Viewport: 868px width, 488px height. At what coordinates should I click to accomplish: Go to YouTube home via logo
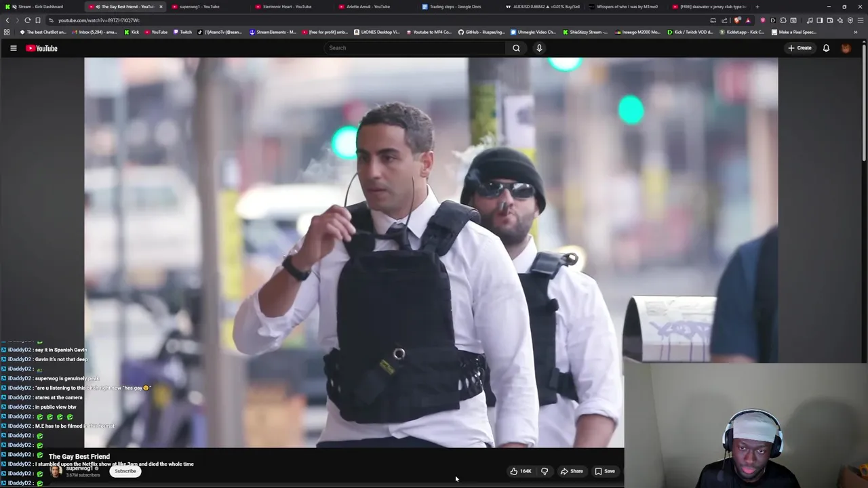pos(41,48)
